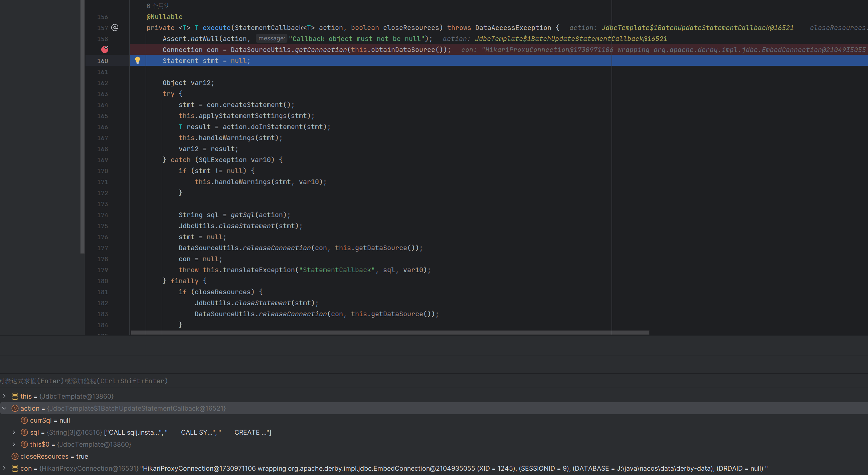
Task: Click the yellow lightbulb intention icon
Action: [138, 60]
